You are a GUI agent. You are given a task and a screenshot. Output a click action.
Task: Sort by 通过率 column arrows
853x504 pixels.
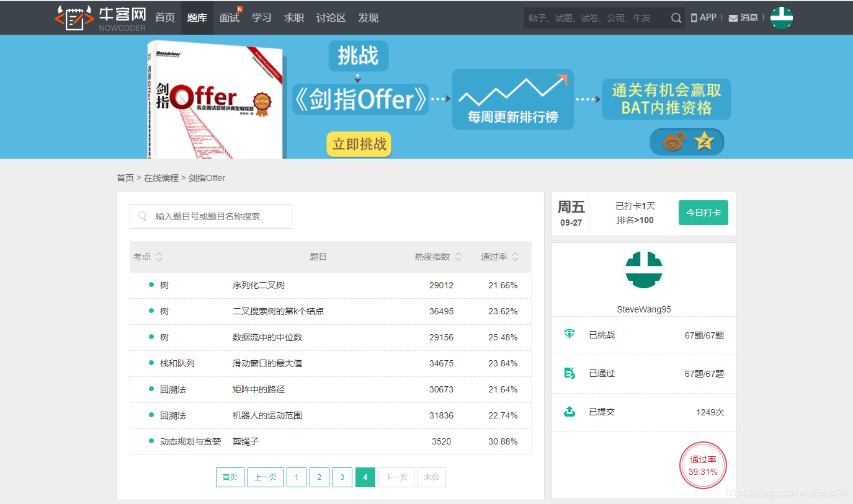(x=516, y=257)
